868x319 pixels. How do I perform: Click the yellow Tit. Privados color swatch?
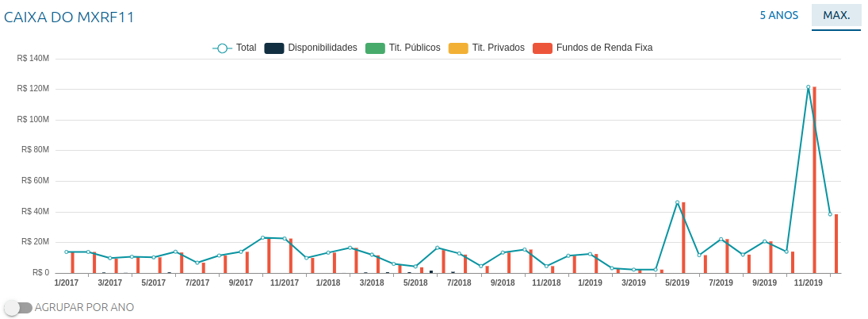[458, 48]
